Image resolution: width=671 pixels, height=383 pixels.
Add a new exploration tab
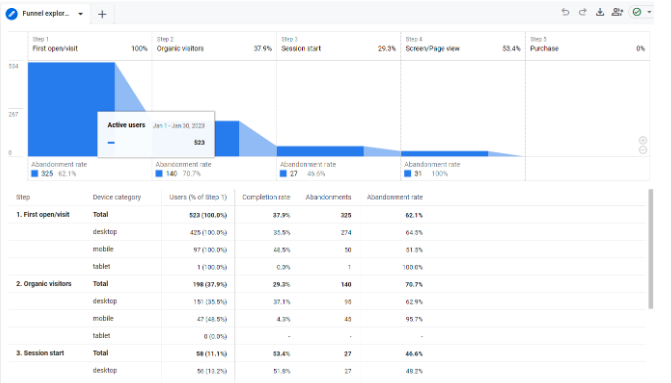point(102,14)
